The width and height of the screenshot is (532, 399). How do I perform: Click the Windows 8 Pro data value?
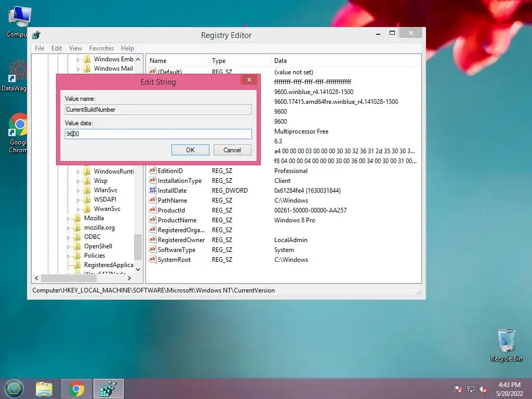(295, 220)
